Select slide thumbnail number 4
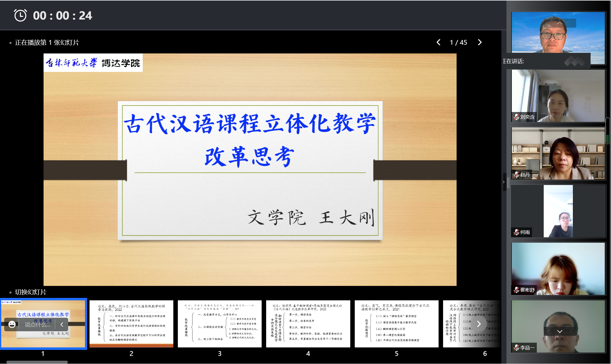Screen dimensions: 611x364 308,324
